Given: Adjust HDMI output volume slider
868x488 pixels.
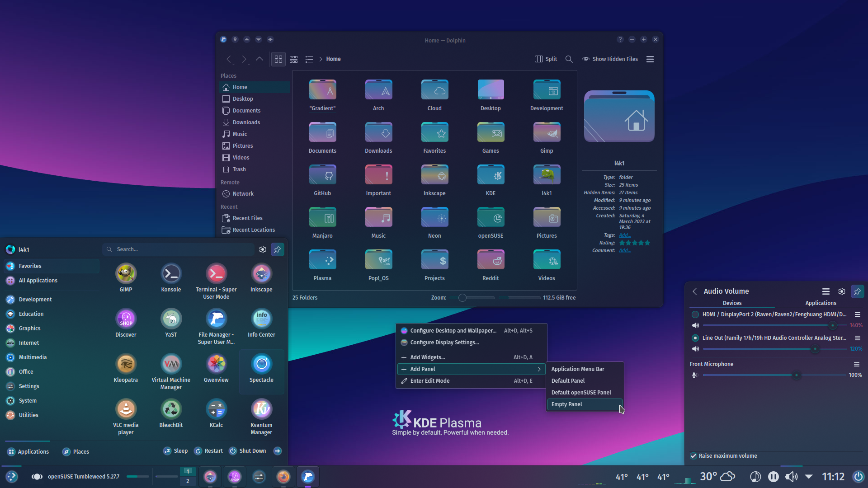Looking at the screenshot, I should click(x=774, y=325).
